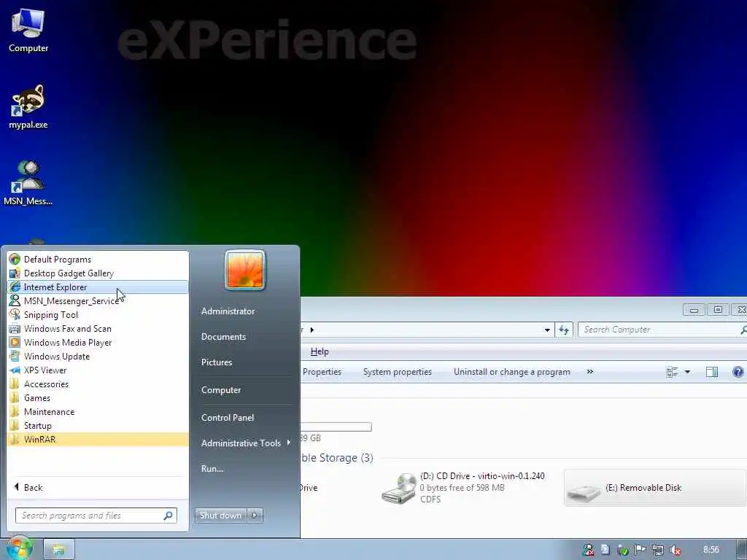
Task: Open the network tray icon
Action: [x=658, y=550]
